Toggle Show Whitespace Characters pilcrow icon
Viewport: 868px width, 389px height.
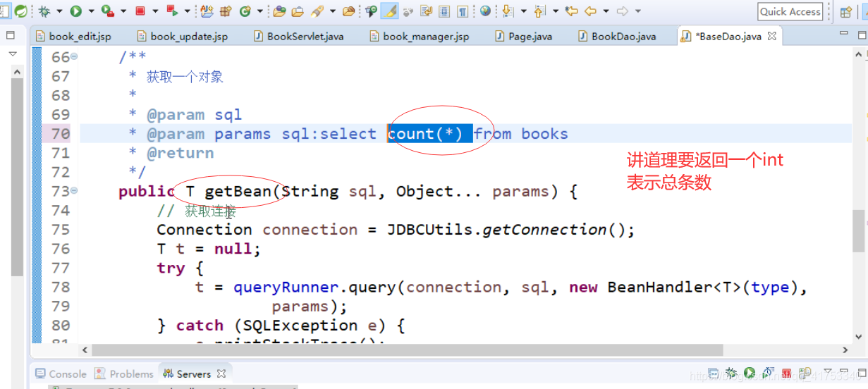pyautogui.click(x=462, y=11)
